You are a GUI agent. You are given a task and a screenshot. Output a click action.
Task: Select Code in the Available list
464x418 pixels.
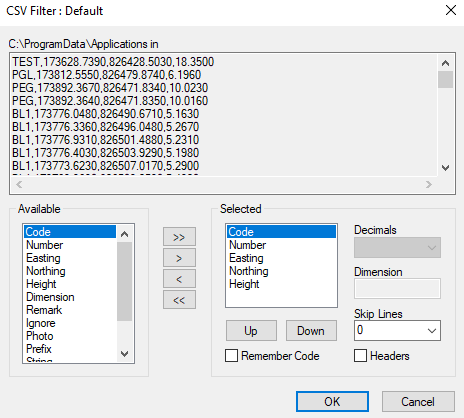70,232
